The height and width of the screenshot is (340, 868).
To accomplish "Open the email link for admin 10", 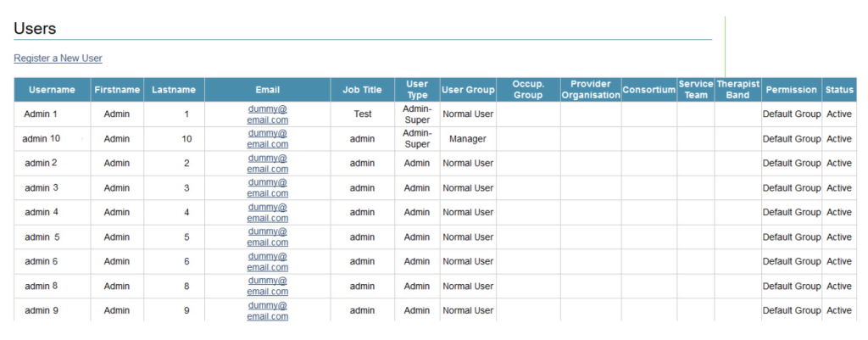I will pos(267,139).
